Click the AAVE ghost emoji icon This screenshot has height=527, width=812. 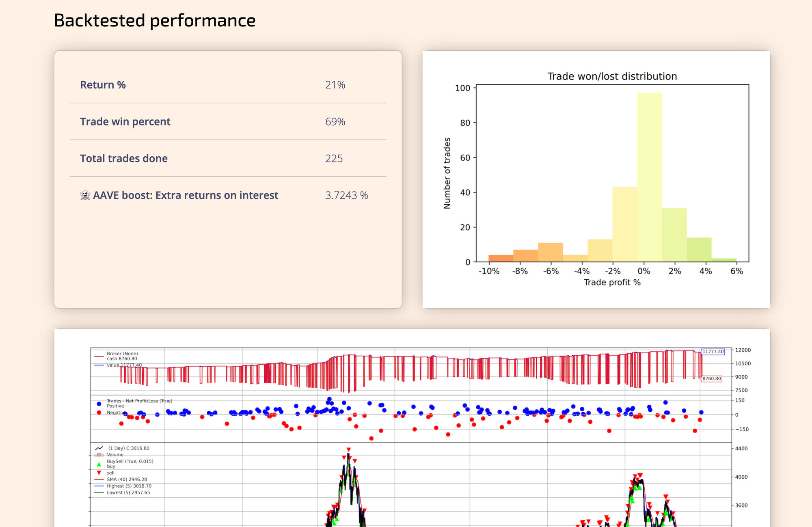(85, 195)
